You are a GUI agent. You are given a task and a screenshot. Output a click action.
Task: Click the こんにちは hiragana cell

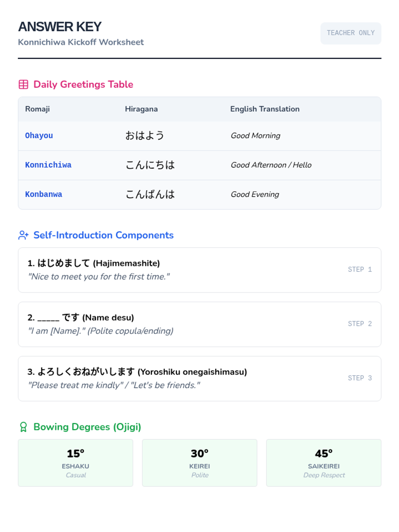(150, 165)
